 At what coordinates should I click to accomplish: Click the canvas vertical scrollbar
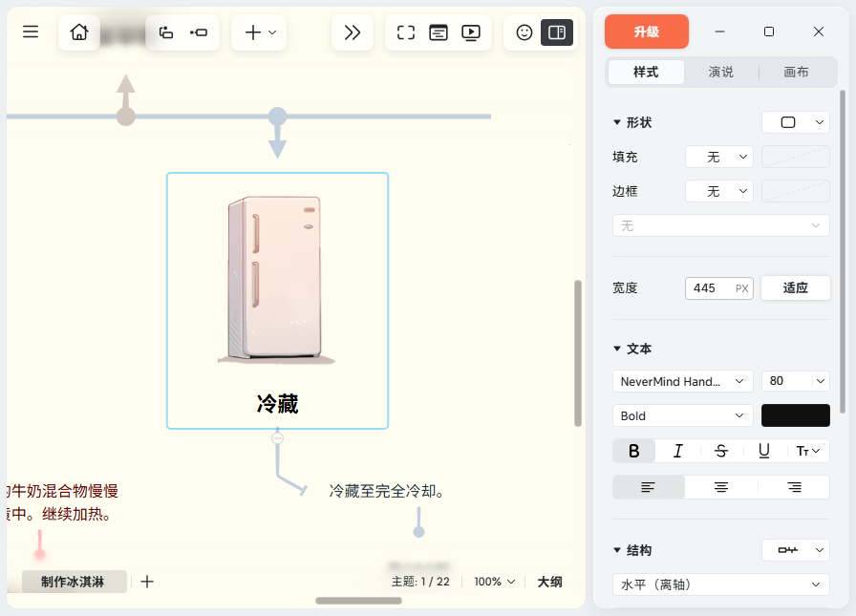pyautogui.click(x=578, y=353)
